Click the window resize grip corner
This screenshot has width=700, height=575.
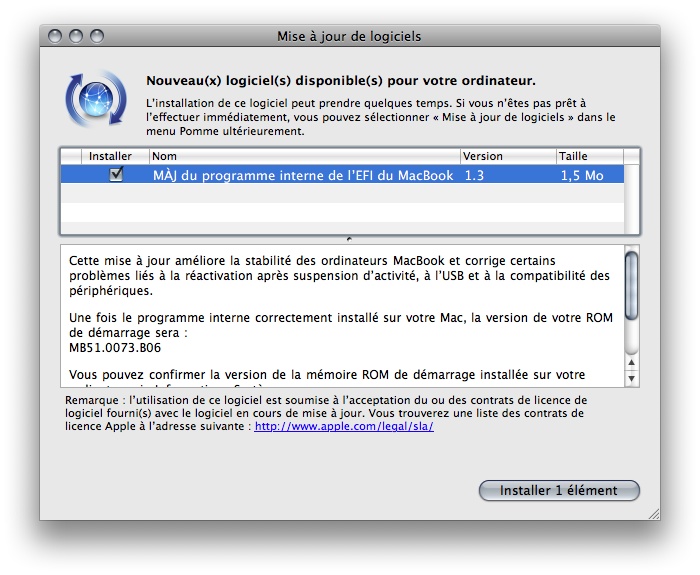[x=654, y=514]
